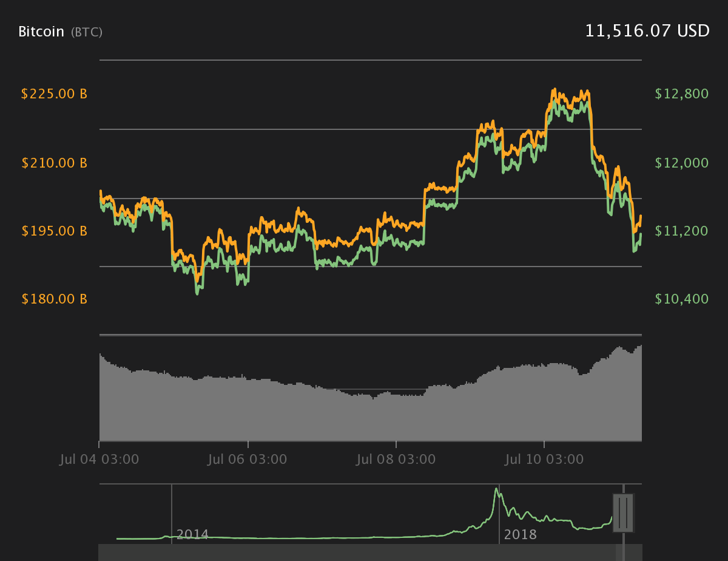Click the 2018 marker in the navigator
This screenshot has height=561, width=728.
520,534
